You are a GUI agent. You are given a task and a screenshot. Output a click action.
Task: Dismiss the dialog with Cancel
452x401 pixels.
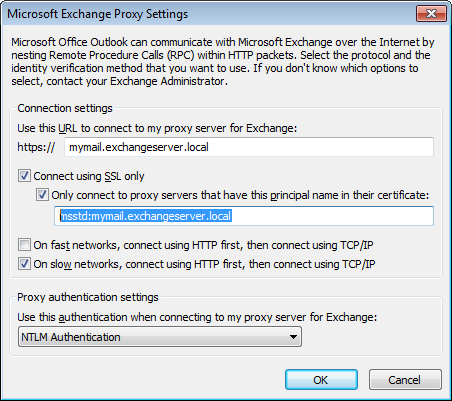(x=405, y=380)
